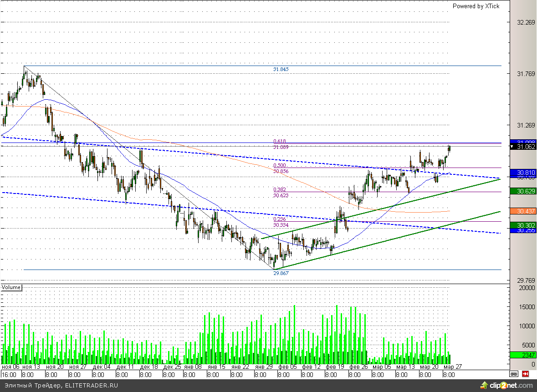537x392 pixels.
Task: Click the Powered by XTick text
Action: 476,6
